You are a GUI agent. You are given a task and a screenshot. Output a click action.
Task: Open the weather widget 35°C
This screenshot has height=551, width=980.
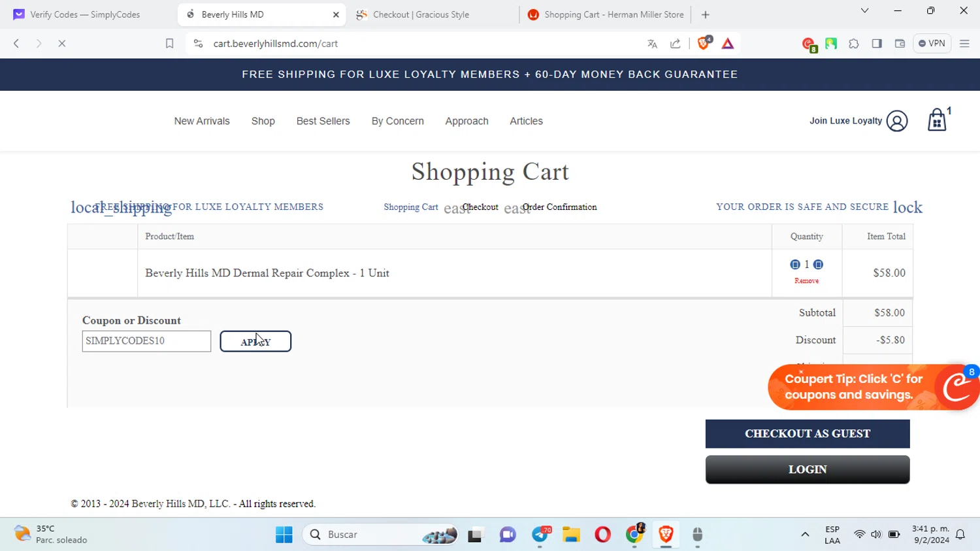[x=51, y=535]
